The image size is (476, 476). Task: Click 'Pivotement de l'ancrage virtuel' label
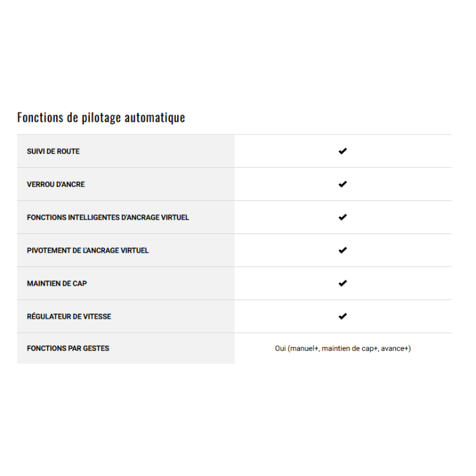click(88, 251)
